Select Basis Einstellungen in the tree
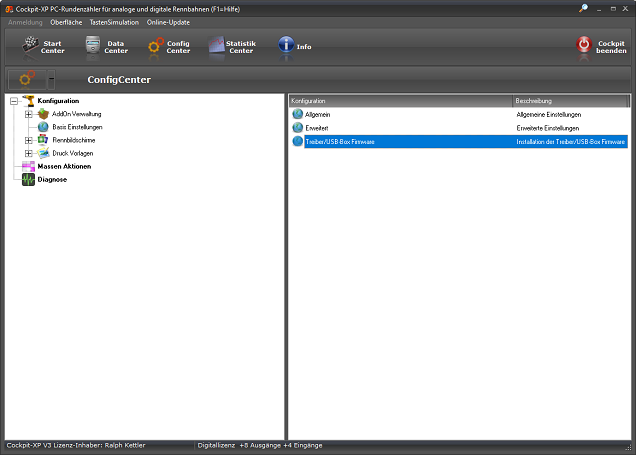Screen dimensions: 636x455 pos(77,127)
